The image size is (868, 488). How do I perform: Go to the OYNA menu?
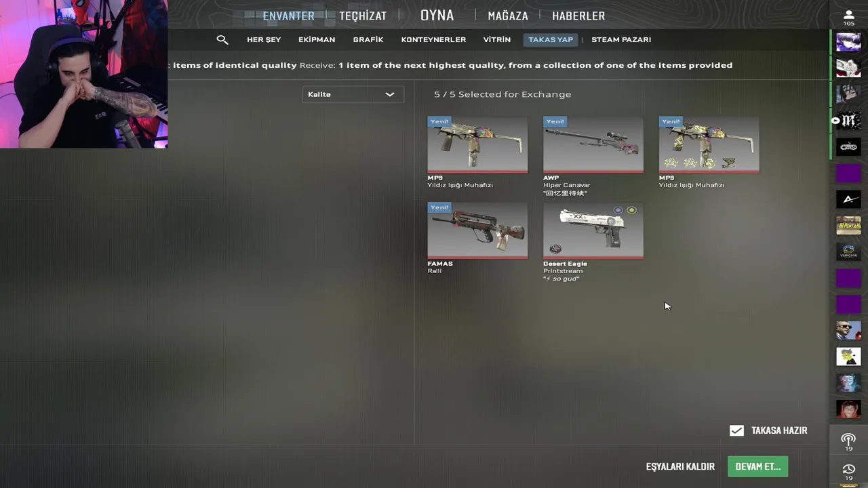click(x=437, y=16)
